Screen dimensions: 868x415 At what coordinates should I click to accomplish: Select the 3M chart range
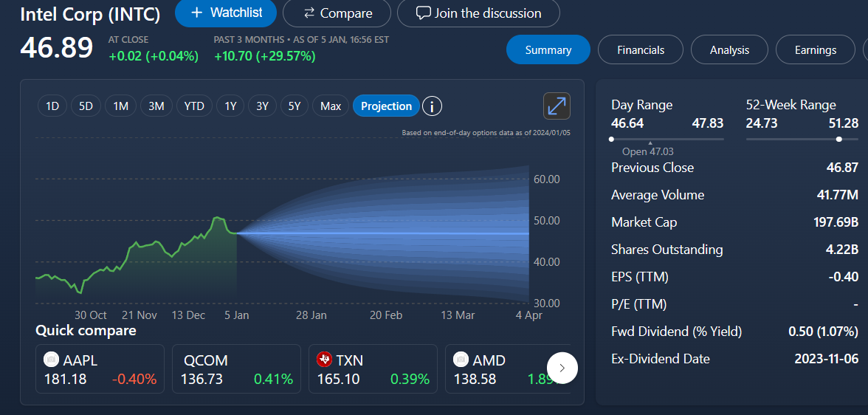(156, 106)
